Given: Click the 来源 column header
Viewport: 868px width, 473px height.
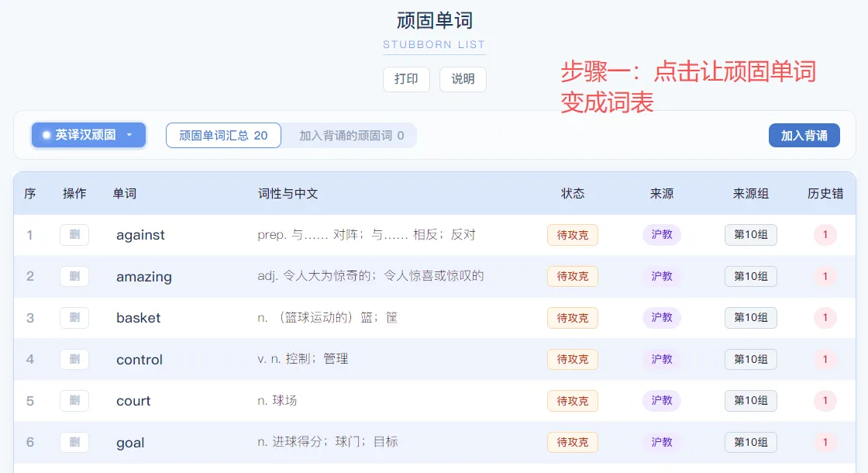Looking at the screenshot, I should (662, 193).
